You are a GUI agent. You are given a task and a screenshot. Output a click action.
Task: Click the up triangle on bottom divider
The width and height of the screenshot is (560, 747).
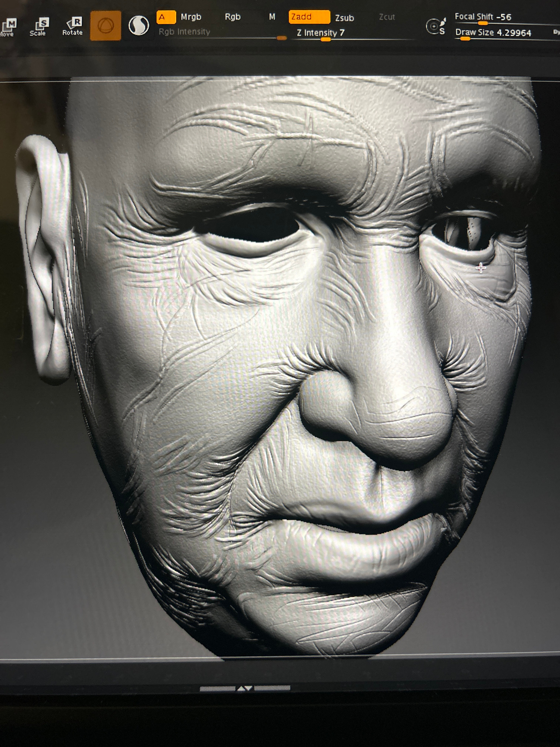coord(241,688)
